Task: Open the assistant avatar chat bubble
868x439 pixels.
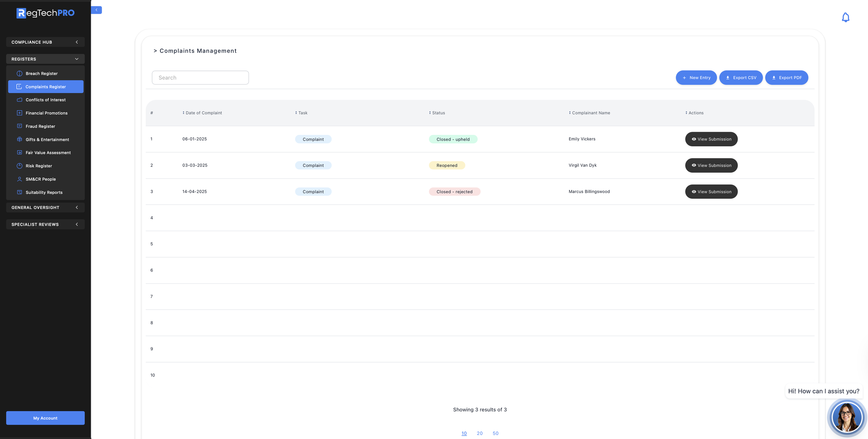Action: tap(846, 417)
